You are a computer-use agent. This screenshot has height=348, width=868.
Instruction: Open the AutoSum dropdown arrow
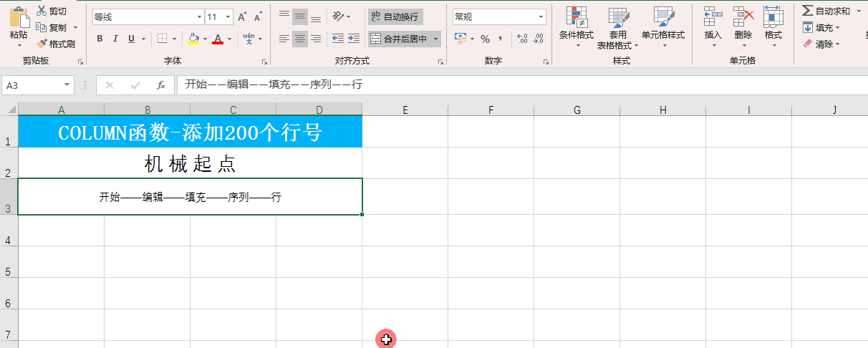coord(859,11)
